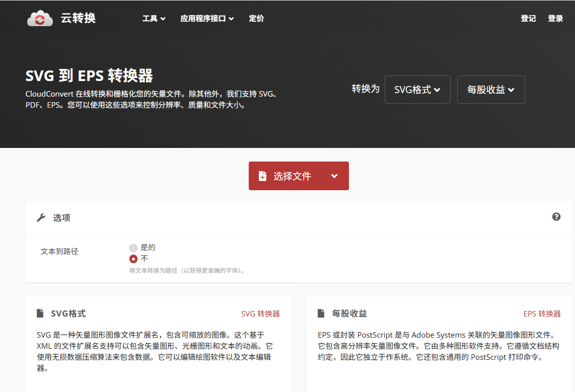The height and width of the screenshot is (392, 575).
Task: Select the 是的 radio option
Action: [133, 248]
